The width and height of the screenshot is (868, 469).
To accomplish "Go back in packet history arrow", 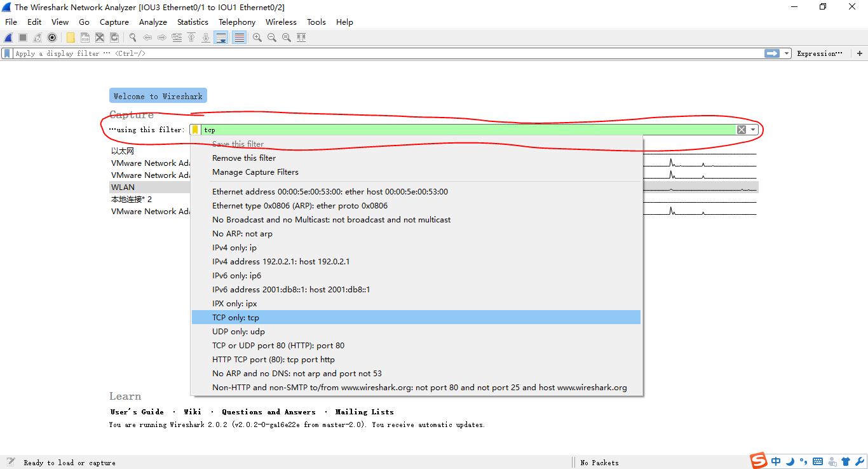I will (x=147, y=37).
